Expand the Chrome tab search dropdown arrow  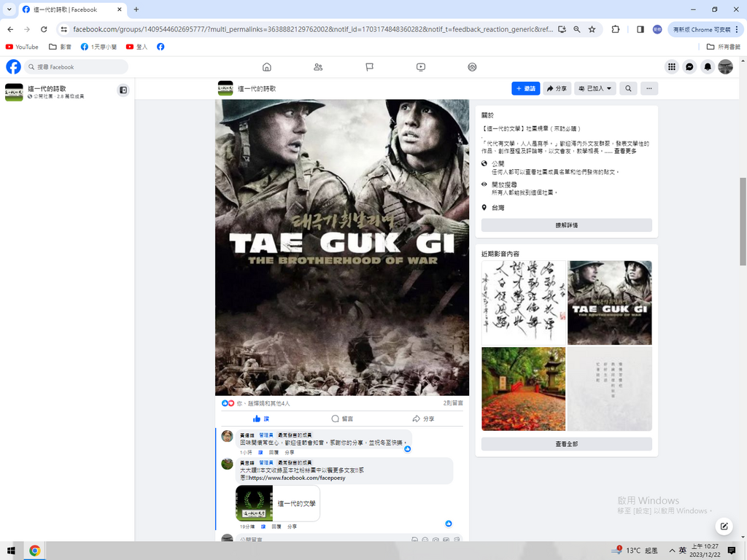(9, 9)
